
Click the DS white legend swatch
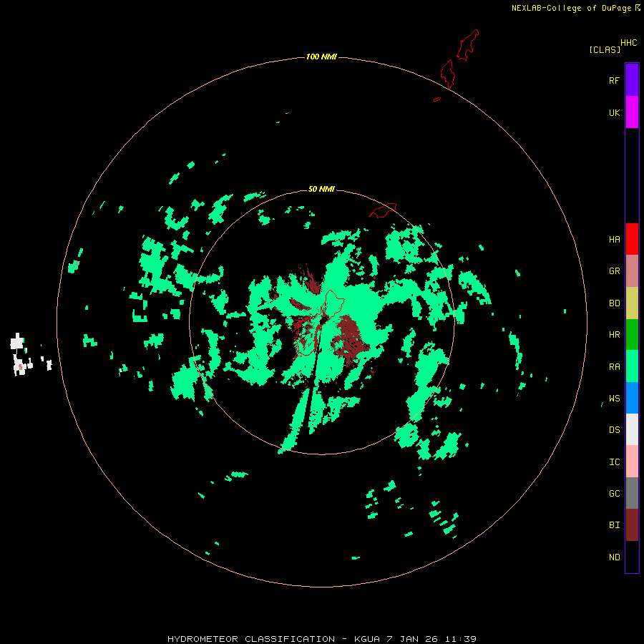pos(632,429)
